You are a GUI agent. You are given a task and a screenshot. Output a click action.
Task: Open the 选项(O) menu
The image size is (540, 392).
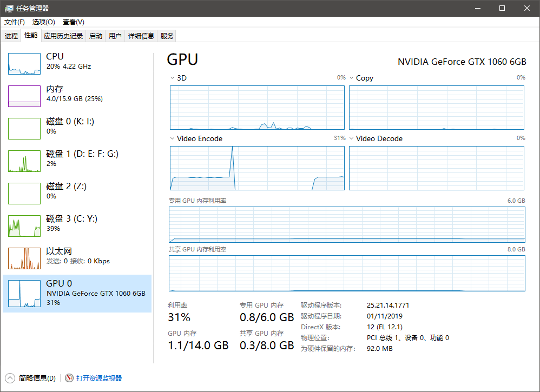coord(44,22)
